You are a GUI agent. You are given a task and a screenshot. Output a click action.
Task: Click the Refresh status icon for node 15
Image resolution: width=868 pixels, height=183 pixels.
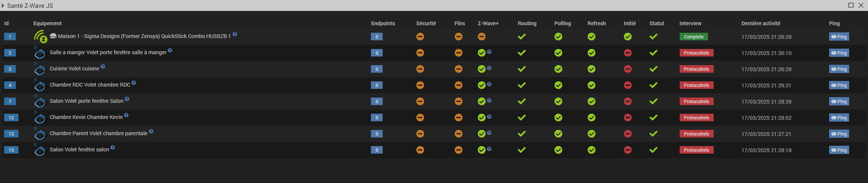point(591,150)
